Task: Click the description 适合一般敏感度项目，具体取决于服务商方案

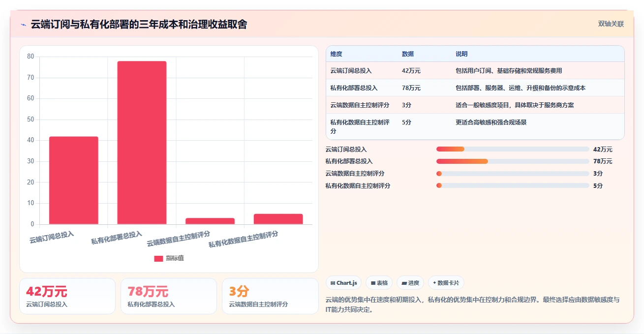Action: pyautogui.click(x=515, y=105)
